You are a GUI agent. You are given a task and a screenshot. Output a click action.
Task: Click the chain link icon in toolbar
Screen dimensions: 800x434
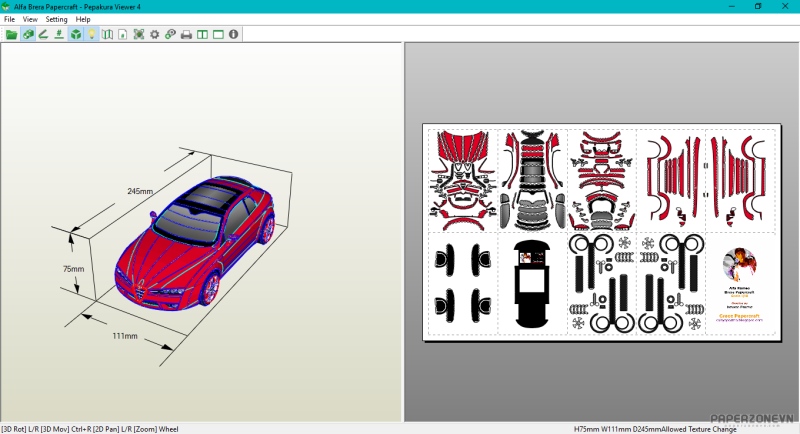pos(170,34)
